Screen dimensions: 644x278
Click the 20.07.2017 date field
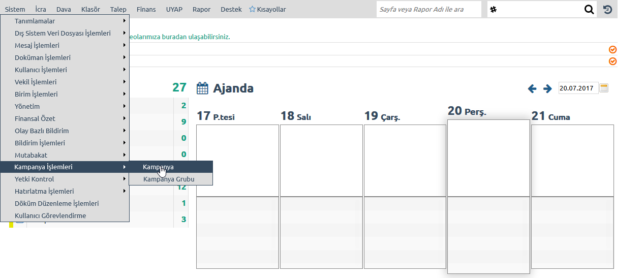click(x=578, y=88)
